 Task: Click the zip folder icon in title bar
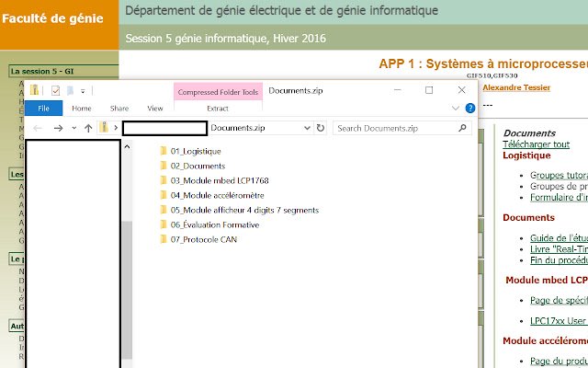(x=35, y=90)
